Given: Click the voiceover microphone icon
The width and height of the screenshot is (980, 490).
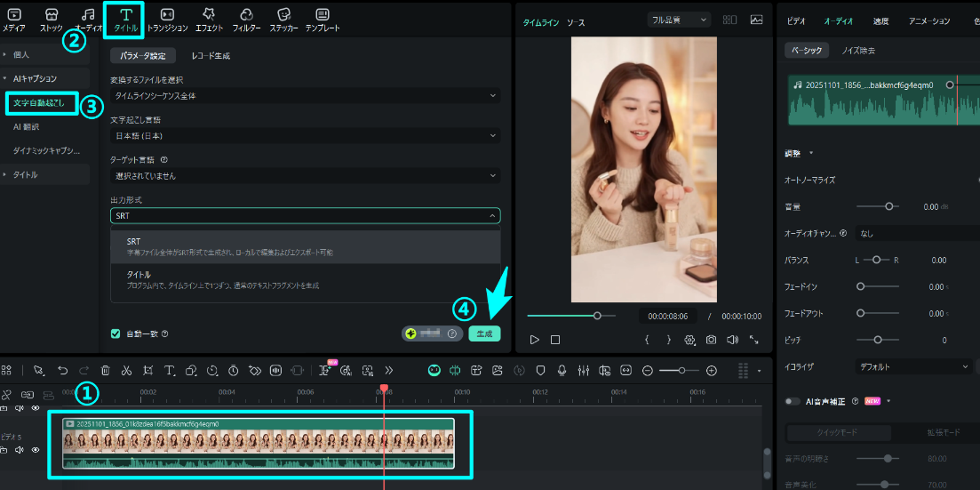Looking at the screenshot, I should tap(562, 370).
